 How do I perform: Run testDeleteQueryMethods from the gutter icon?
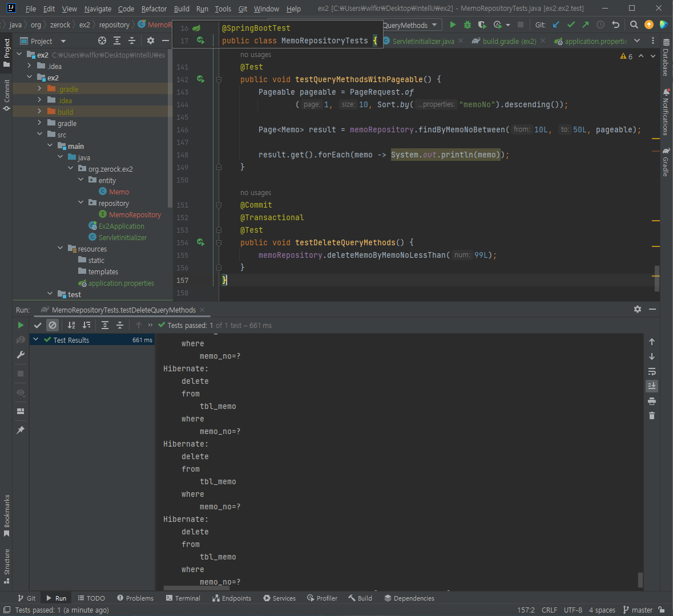200,242
